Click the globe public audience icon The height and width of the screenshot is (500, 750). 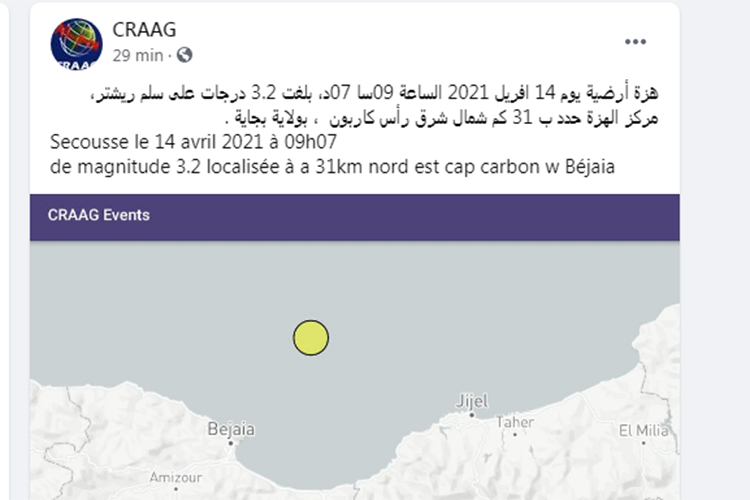[x=185, y=55]
